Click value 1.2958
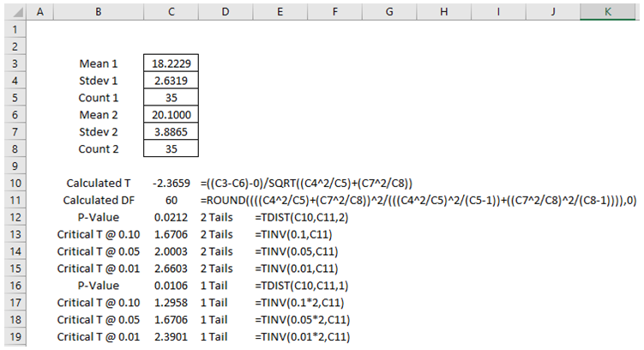 (172, 302)
